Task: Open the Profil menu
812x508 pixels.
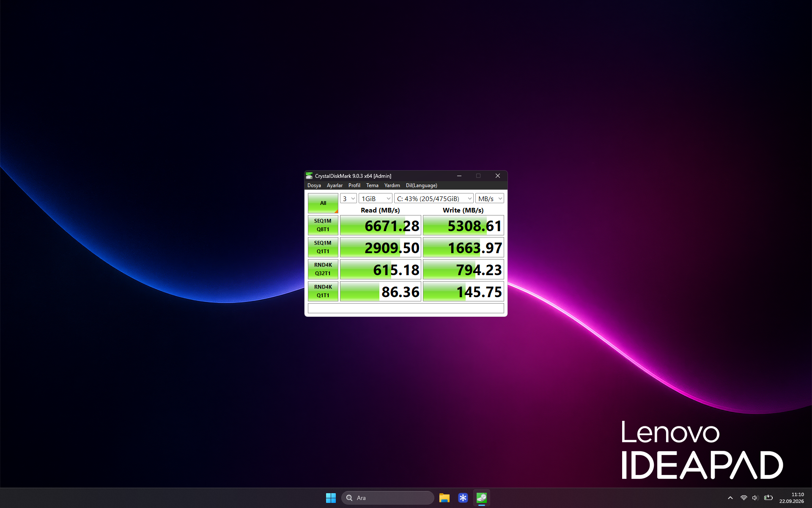Action: pos(354,185)
